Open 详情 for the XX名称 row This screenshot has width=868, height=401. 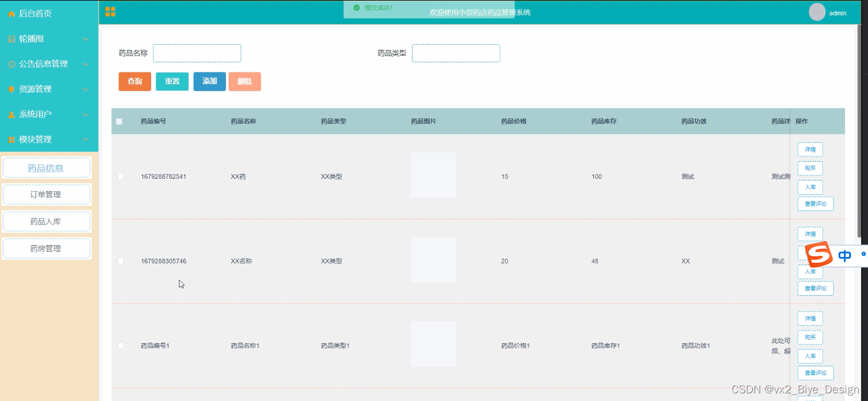(x=810, y=234)
